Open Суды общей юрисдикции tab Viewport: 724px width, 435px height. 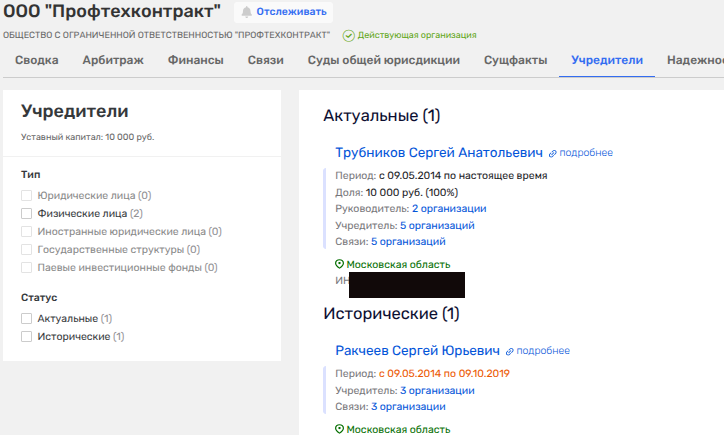point(383,60)
